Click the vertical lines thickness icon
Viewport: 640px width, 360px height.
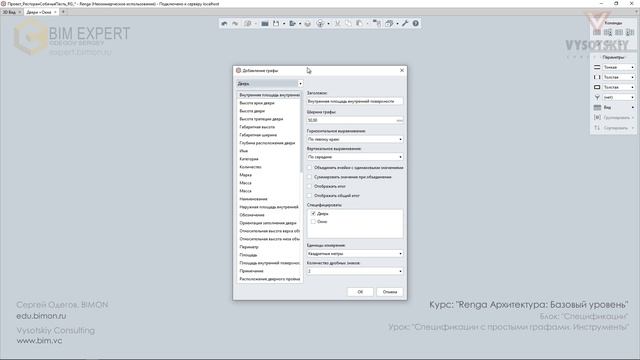click(597, 77)
